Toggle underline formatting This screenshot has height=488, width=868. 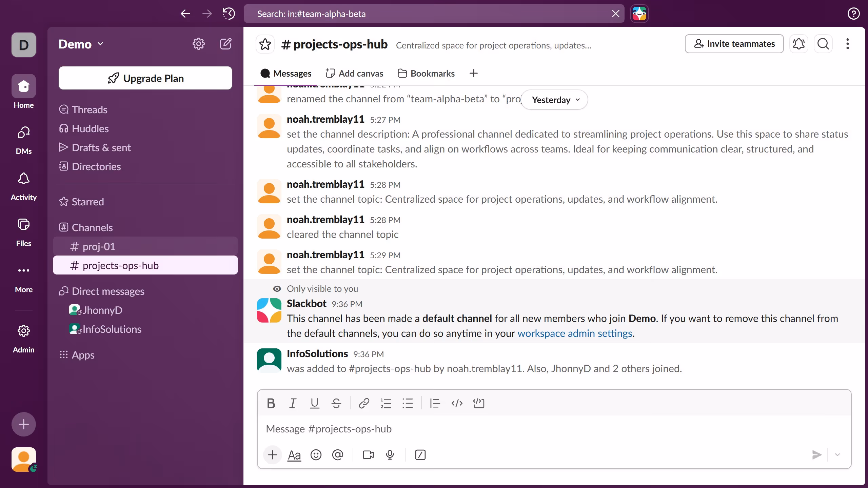314,403
